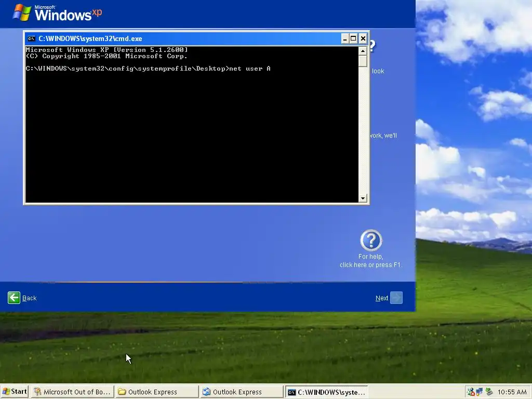This screenshot has width=532, height=399.
Task: Click the cmd scrollbar up arrow
Action: (363, 51)
